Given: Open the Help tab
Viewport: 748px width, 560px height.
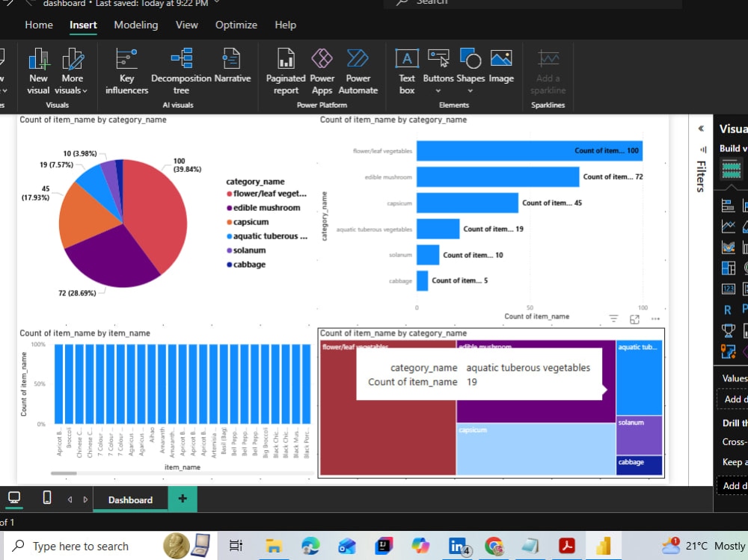Looking at the screenshot, I should pos(285,25).
